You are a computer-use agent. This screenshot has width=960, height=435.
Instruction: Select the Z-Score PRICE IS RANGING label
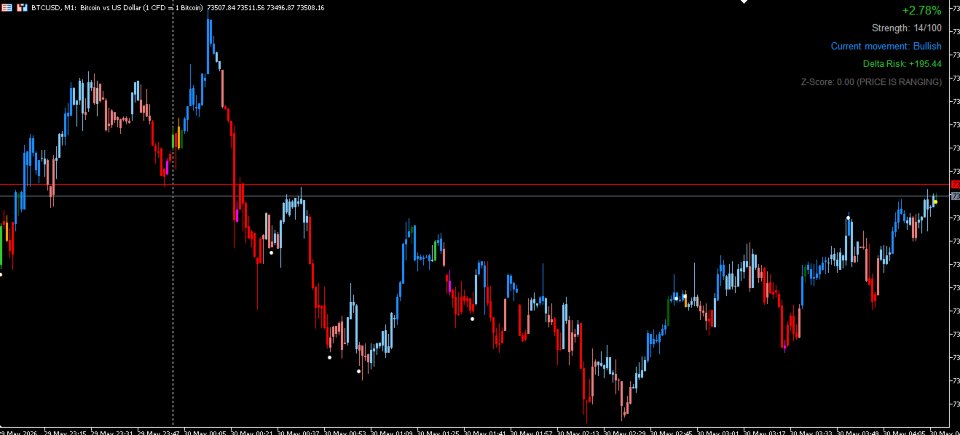tap(871, 81)
